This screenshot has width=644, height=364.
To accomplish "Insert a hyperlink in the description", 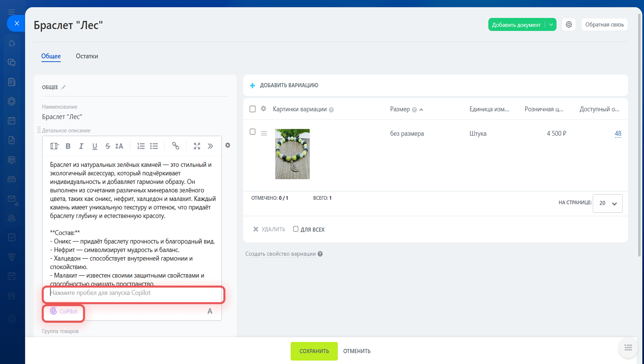I will click(x=175, y=146).
